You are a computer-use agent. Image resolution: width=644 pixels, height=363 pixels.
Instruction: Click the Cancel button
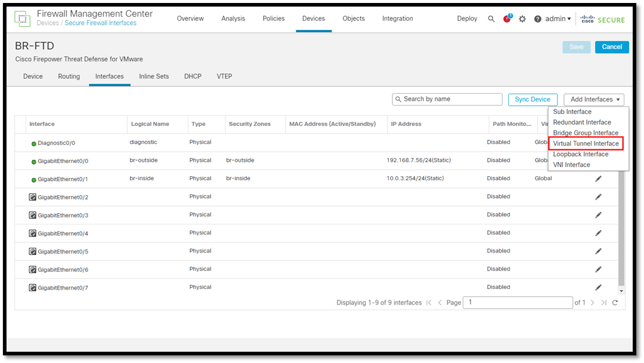612,46
